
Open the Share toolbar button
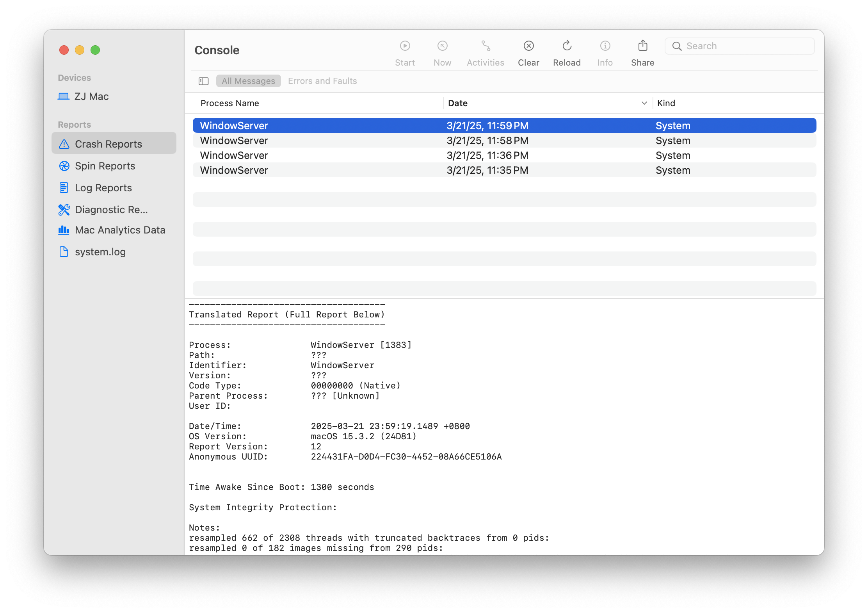point(642,46)
